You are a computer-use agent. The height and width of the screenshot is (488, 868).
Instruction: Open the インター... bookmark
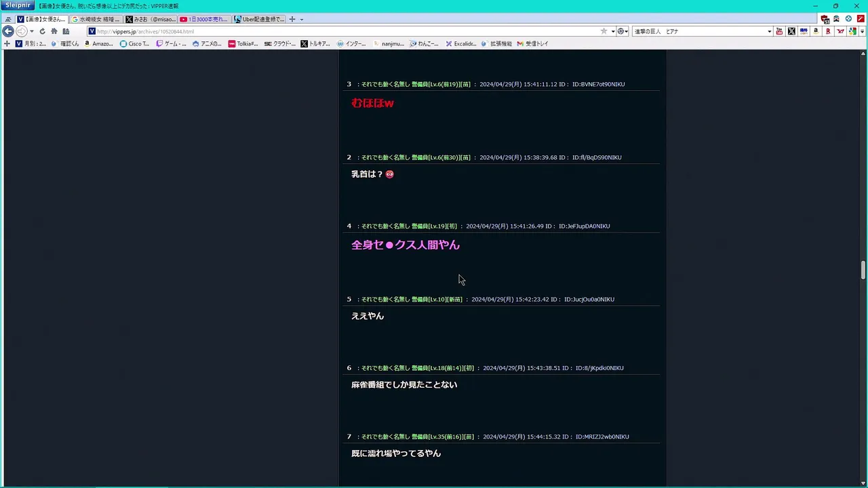pyautogui.click(x=351, y=43)
